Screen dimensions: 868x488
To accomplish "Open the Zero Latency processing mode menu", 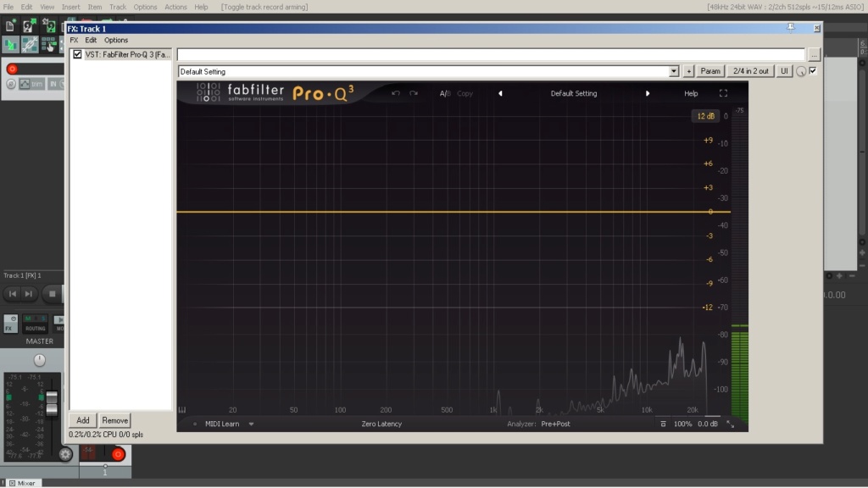I will tap(381, 424).
